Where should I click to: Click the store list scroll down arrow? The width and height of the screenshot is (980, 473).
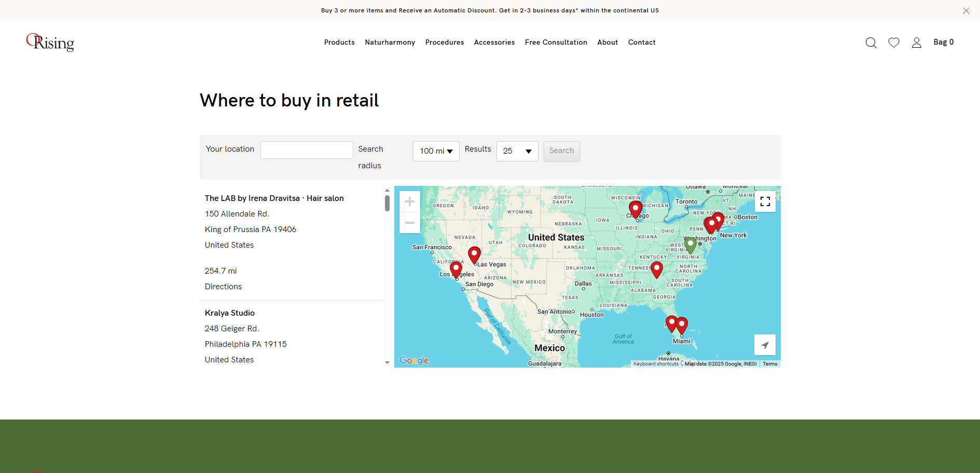coord(387,362)
